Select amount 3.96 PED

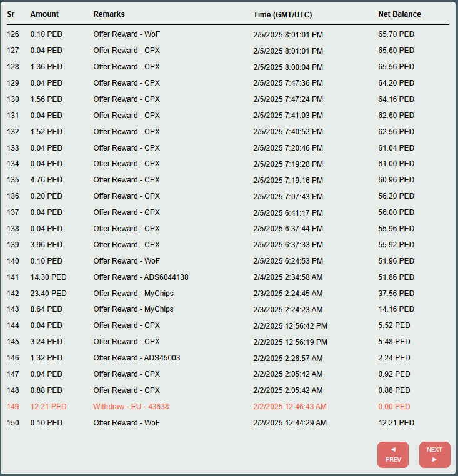pyautogui.click(x=46, y=245)
